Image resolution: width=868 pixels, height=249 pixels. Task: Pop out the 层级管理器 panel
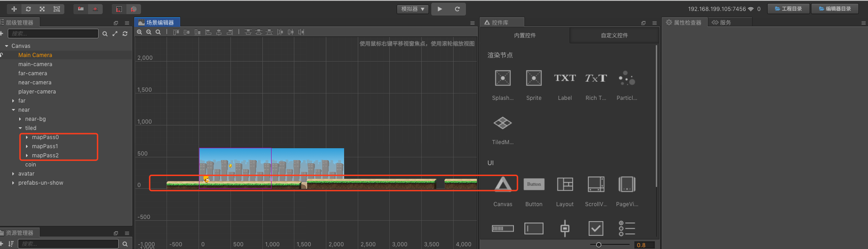[116, 23]
